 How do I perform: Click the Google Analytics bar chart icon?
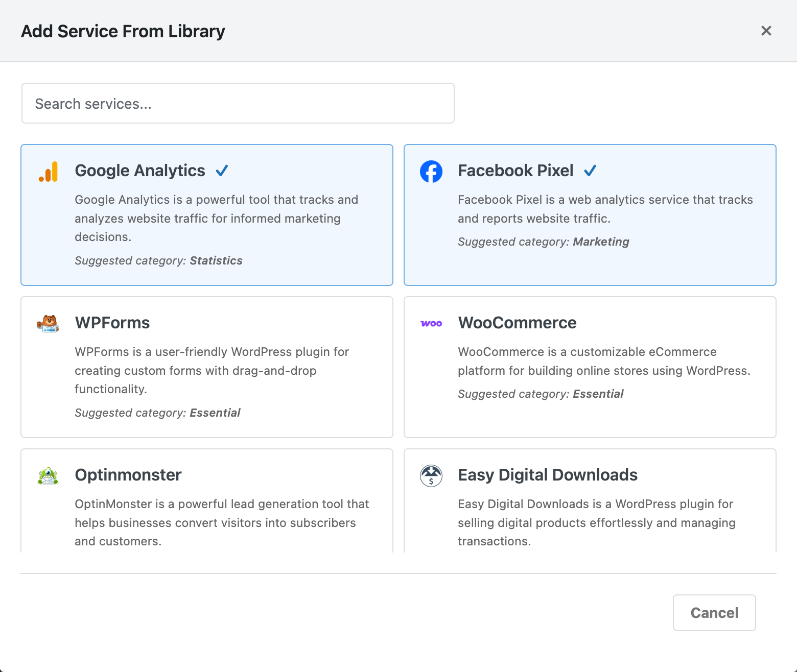tap(47, 172)
